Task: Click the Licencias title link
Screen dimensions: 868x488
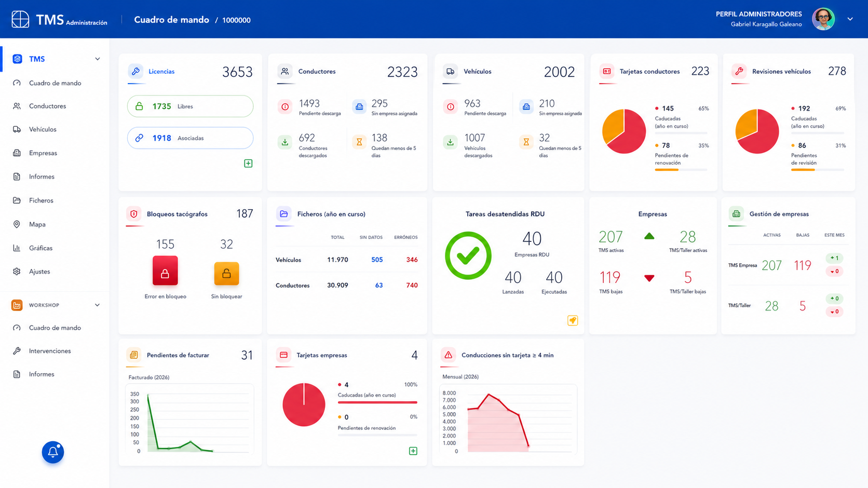Action: coord(161,72)
